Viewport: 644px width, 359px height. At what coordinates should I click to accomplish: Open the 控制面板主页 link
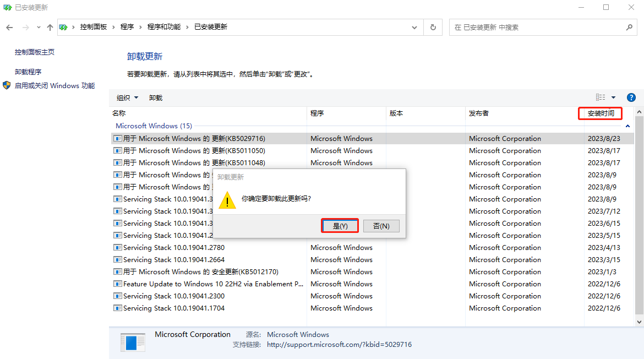35,52
